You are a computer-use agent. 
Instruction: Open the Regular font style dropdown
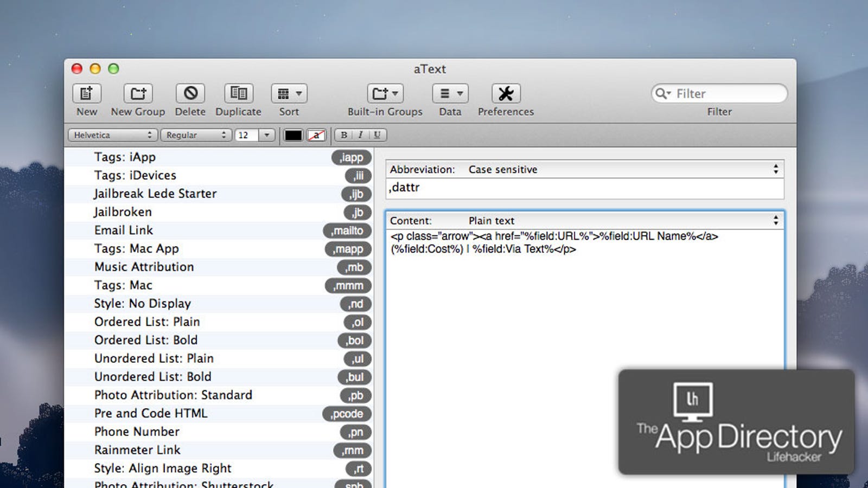click(196, 135)
